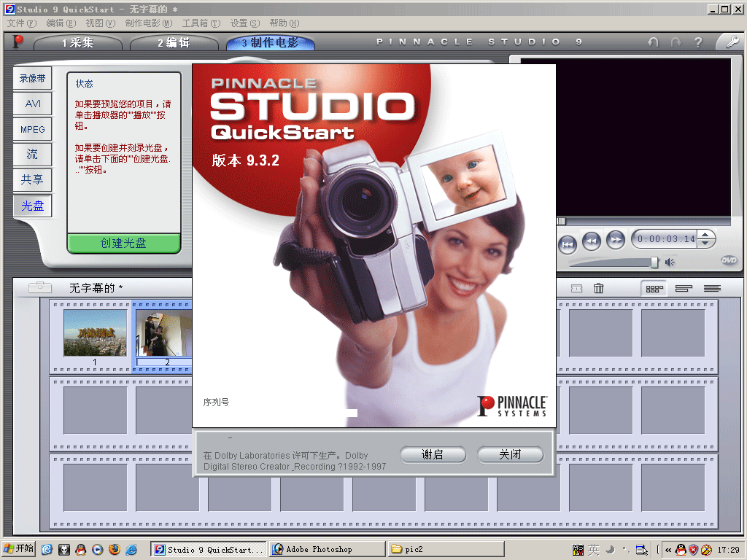Choose 流 (stream) output option
This screenshot has height=560, width=747.
coord(32,155)
